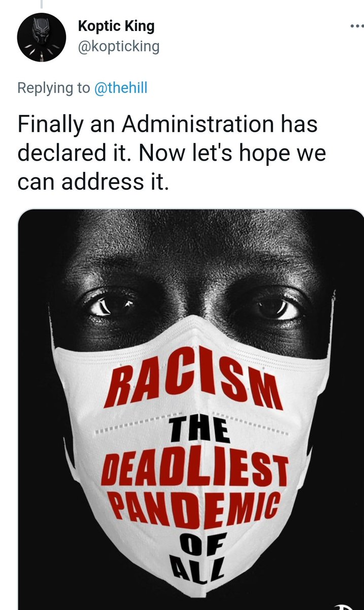The width and height of the screenshot is (364, 610).
Task: Open the attached face mask image
Action: (x=191, y=410)
